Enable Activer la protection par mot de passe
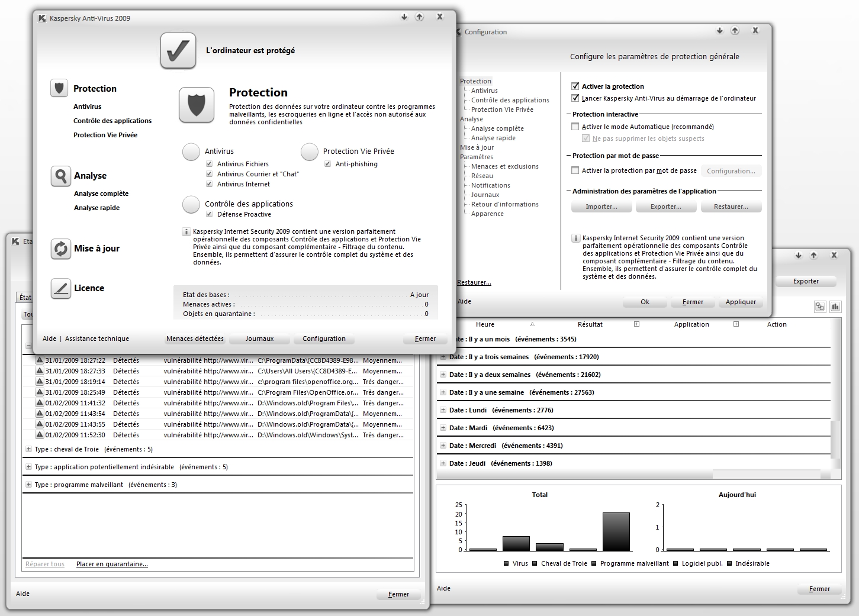This screenshot has height=616, width=859. 575,170
